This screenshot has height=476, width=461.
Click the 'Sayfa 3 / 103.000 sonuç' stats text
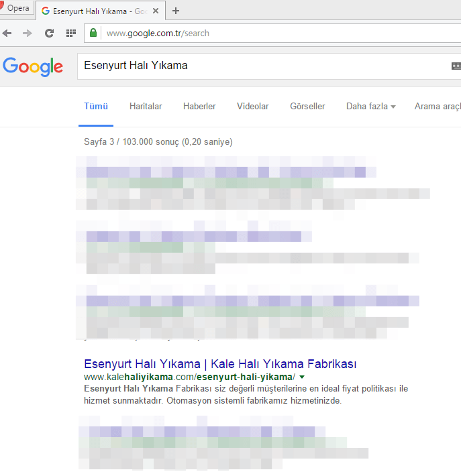pos(158,141)
